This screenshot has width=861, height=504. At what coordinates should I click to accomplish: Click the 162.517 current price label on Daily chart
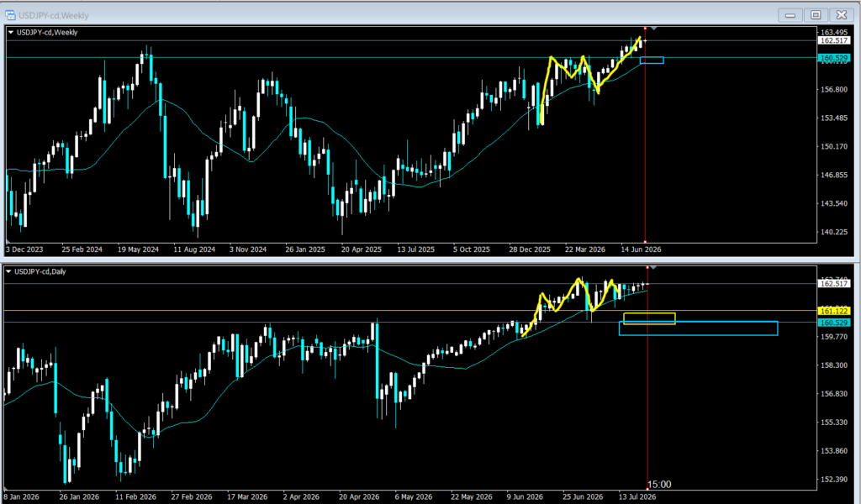click(x=833, y=284)
